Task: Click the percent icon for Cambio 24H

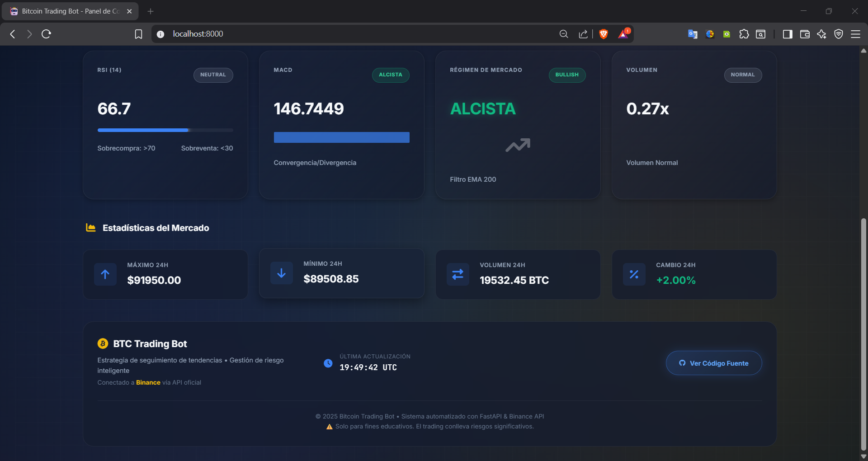Action: pos(634,274)
